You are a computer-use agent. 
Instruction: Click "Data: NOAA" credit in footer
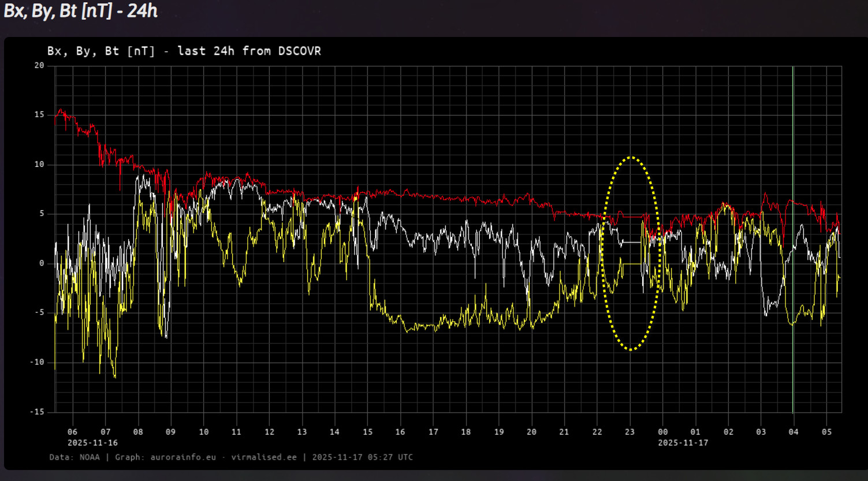(x=74, y=457)
